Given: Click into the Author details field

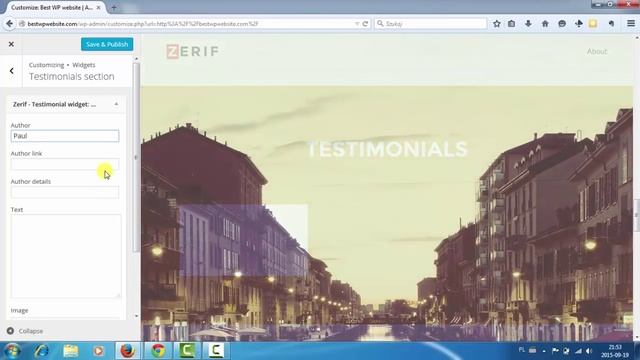Looking at the screenshot, I should [65, 192].
